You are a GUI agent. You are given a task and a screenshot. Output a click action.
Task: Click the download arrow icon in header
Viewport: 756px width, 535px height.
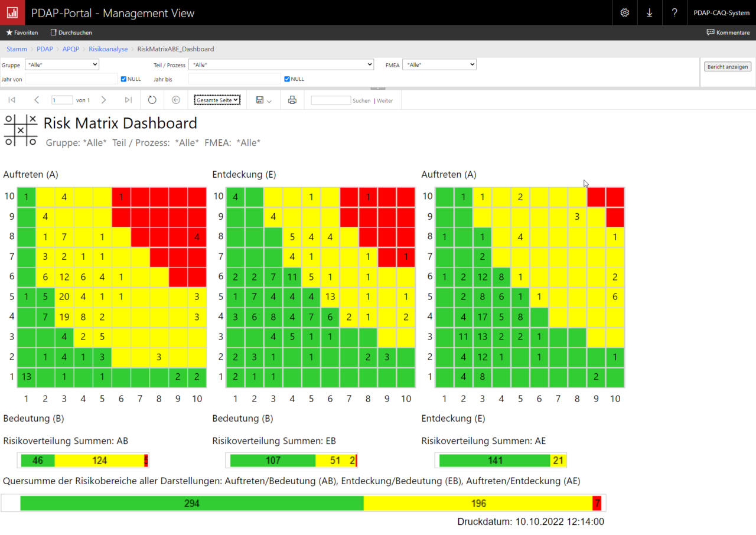tap(649, 12)
